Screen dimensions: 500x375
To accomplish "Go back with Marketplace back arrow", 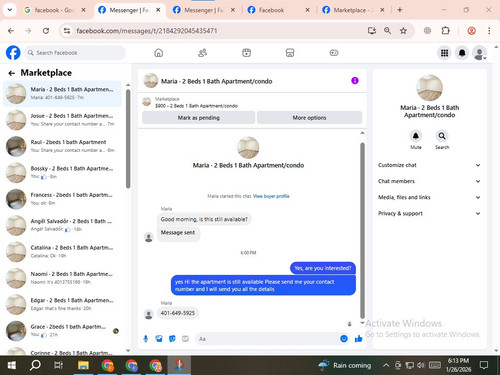I will (x=12, y=73).
